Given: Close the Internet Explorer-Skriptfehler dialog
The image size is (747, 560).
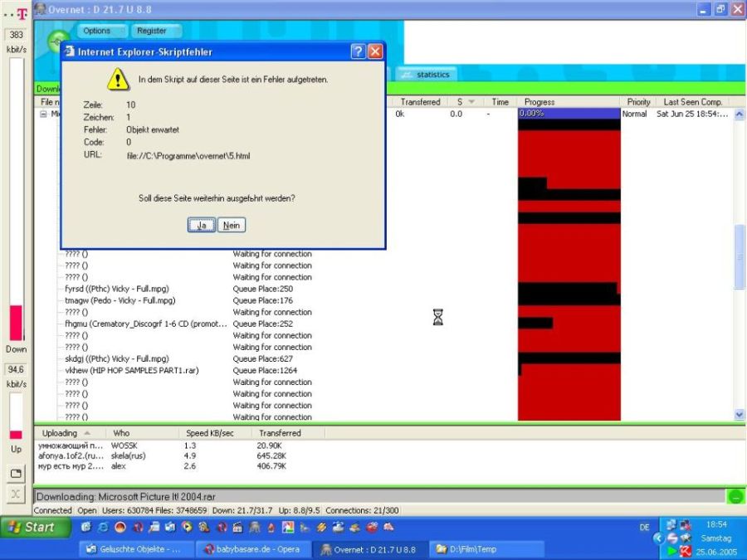Looking at the screenshot, I should [375, 51].
